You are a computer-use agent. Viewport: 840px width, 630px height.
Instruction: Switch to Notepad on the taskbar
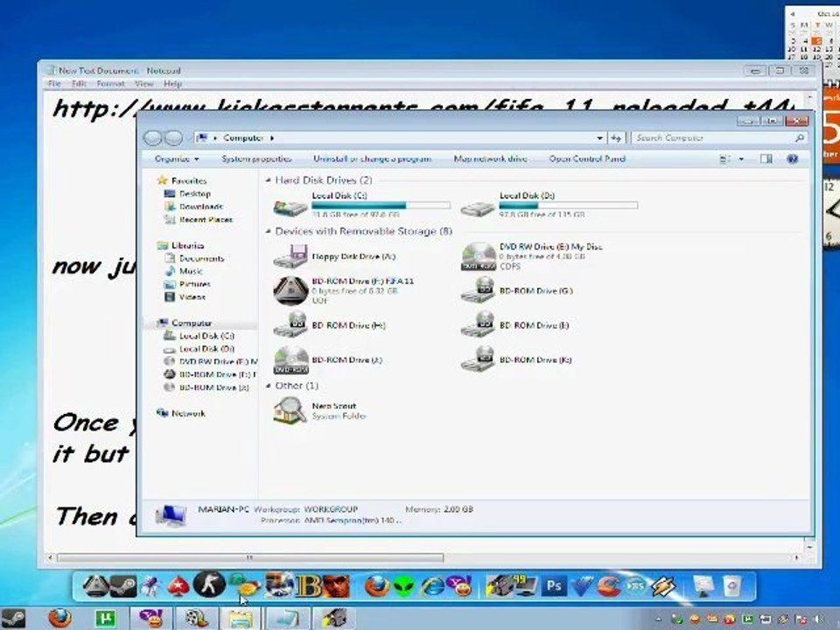[x=286, y=619]
